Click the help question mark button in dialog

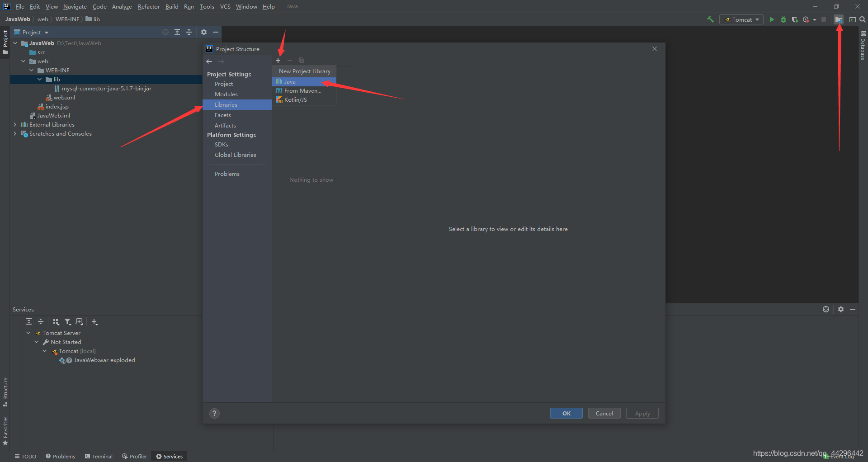[215, 413]
